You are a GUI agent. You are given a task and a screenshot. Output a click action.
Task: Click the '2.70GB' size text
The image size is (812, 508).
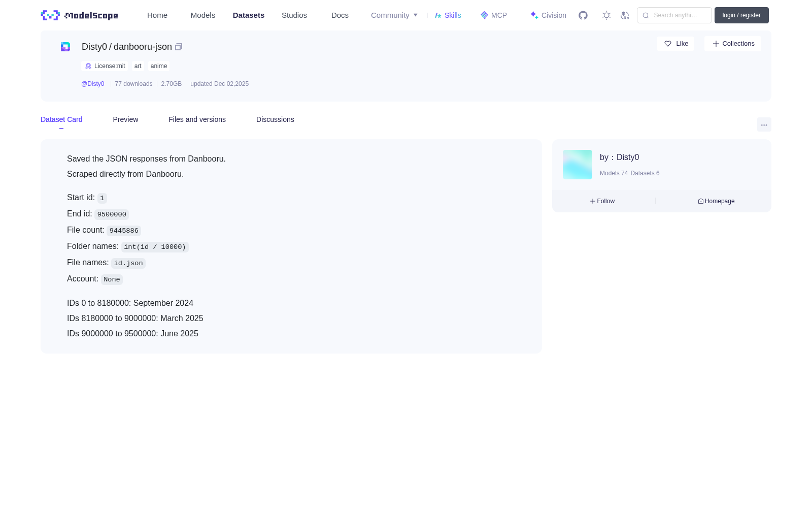click(171, 84)
